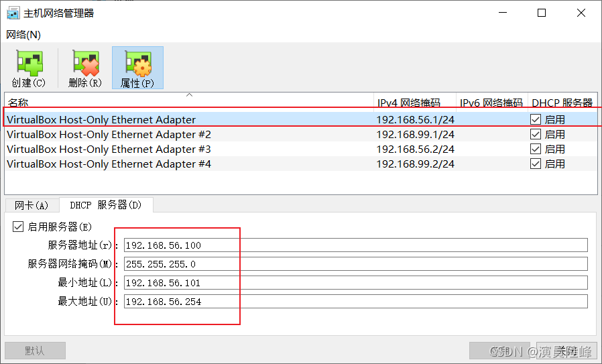Screen dimensions: 602x364
Task: Open adapter Properties (属性) toolbar icon
Action: click(x=137, y=68)
